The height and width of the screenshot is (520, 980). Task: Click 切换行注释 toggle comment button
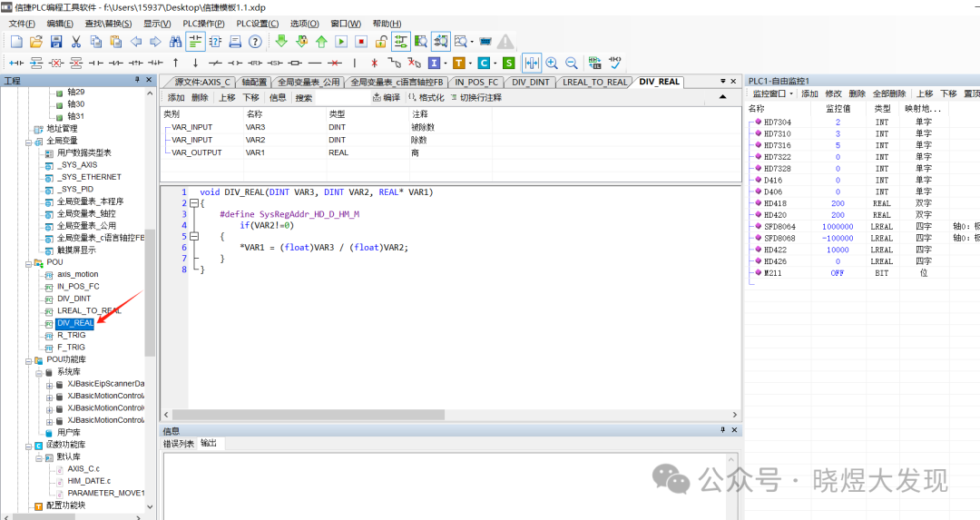476,97
